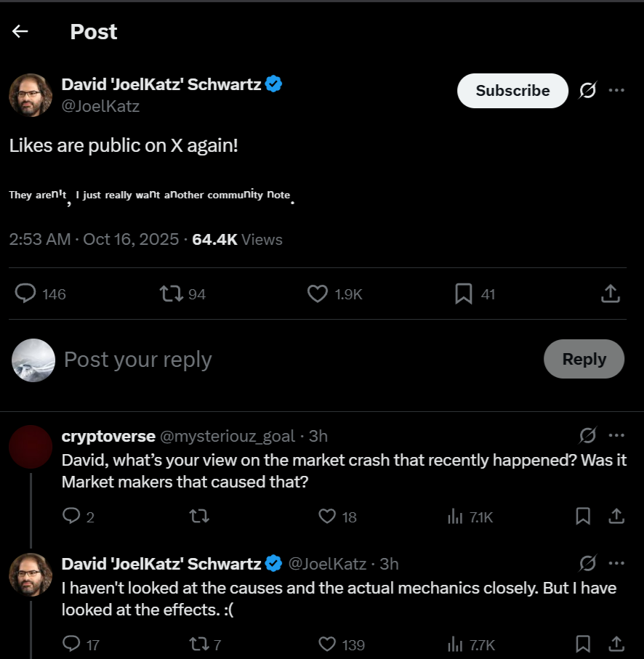
Task: Open more options on cryptoverse reply
Action: tap(616, 436)
